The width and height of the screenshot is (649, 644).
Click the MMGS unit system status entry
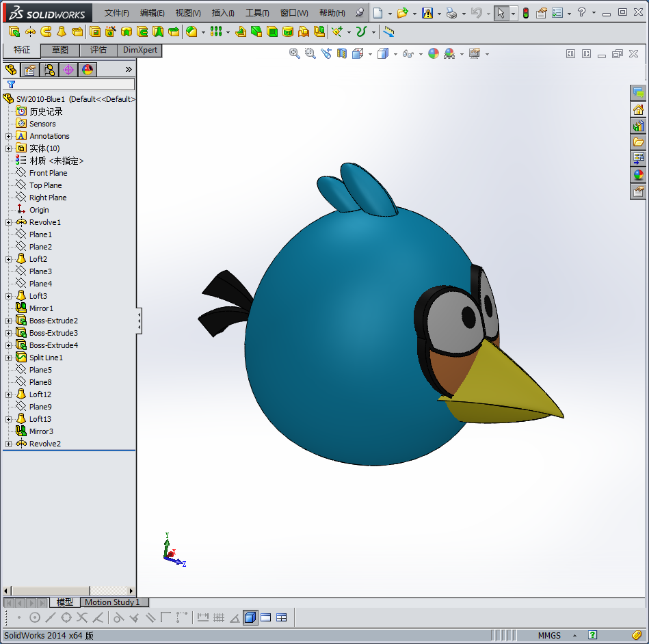pos(549,635)
